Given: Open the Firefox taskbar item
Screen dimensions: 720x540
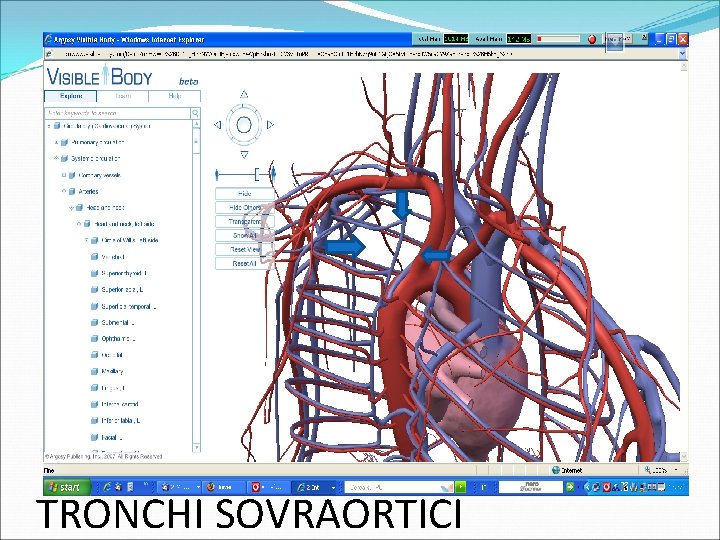Looking at the screenshot, I should coord(223,487).
